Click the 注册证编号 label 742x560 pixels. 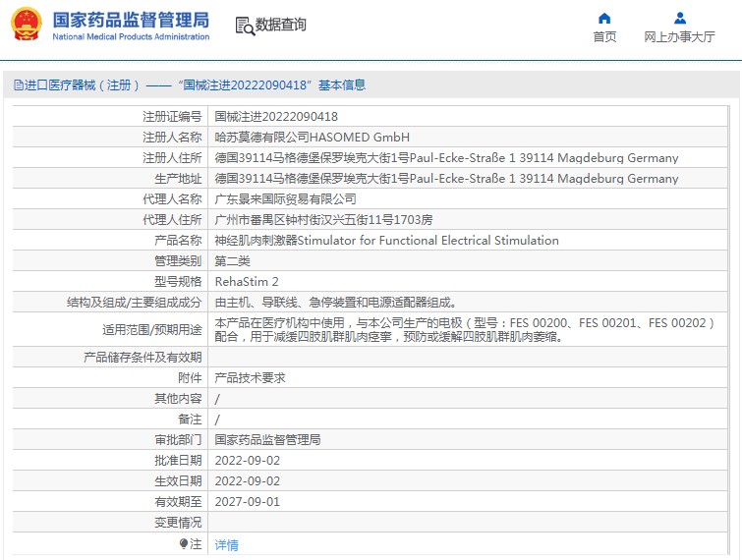tap(172, 116)
